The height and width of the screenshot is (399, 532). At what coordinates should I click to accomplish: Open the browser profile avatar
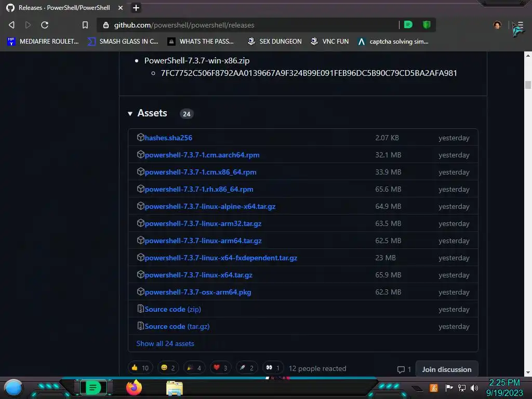pyautogui.click(x=497, y=25)
